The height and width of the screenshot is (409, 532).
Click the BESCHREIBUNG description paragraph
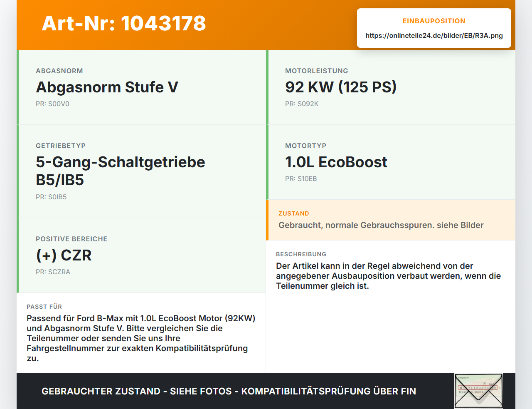click(389, 276)
